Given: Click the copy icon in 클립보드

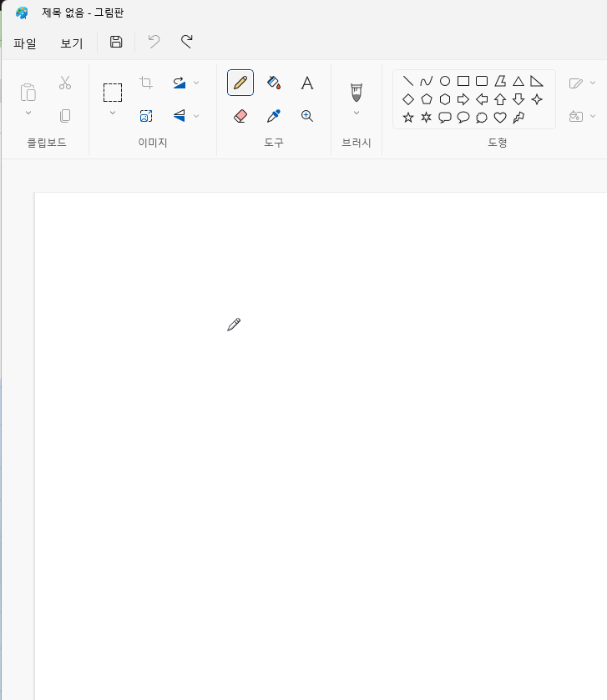Looking at the screenshot, I should pos(65,116).
